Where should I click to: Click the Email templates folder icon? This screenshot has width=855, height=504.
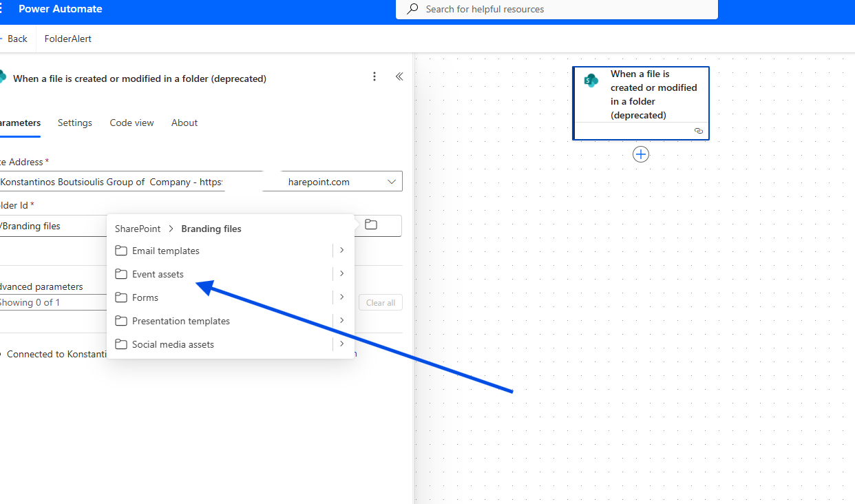(121, 251)
